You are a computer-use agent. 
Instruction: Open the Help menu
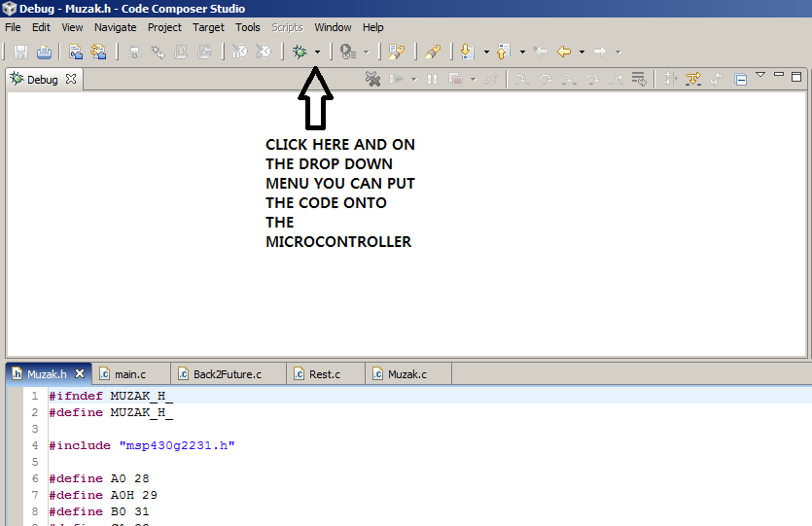pos(372,27)
